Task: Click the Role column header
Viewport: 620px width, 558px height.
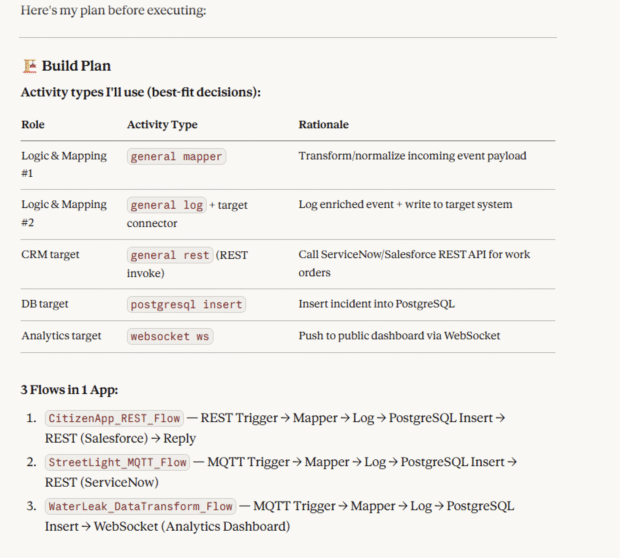Action: click(x=33, y=125)
